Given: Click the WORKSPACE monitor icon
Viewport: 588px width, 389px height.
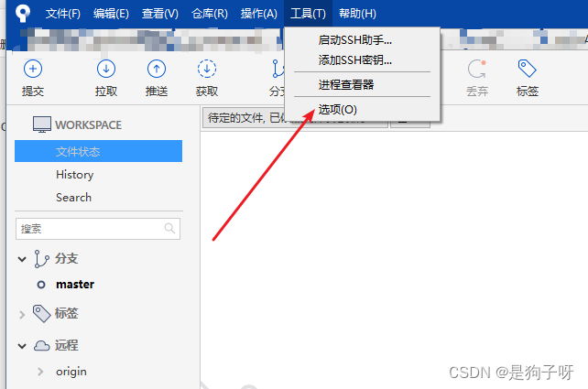Looking at the screenshot, I should click(x=41, y=124).
